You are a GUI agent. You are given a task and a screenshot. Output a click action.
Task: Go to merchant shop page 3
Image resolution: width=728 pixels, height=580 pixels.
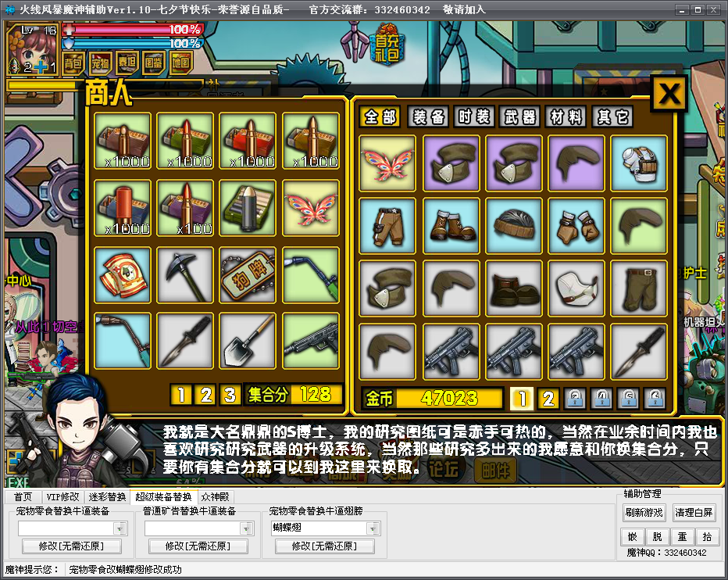click(230, 395)
